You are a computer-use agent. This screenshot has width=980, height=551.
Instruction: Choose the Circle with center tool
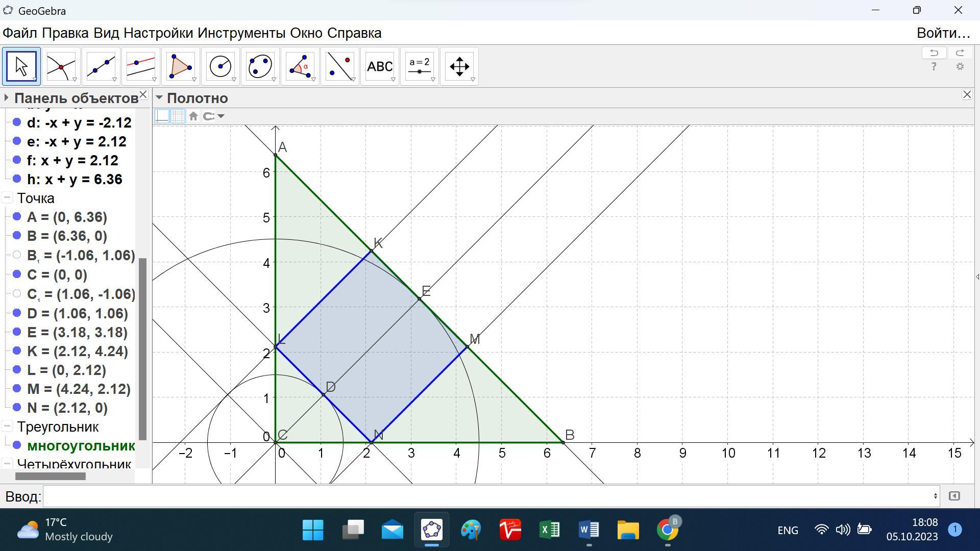(x=220, y=66)
